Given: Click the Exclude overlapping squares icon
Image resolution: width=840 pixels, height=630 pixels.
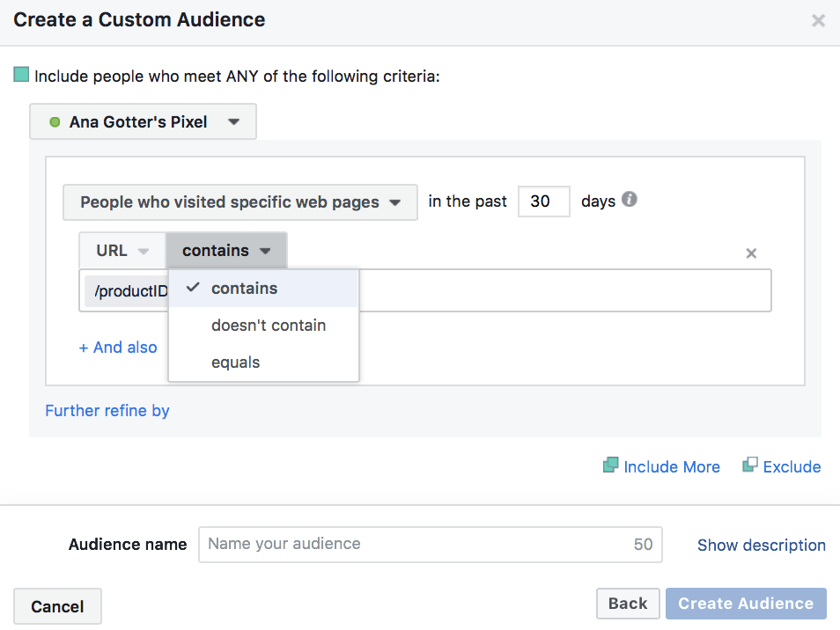Looking at the screenshot, I should [750, 465].
